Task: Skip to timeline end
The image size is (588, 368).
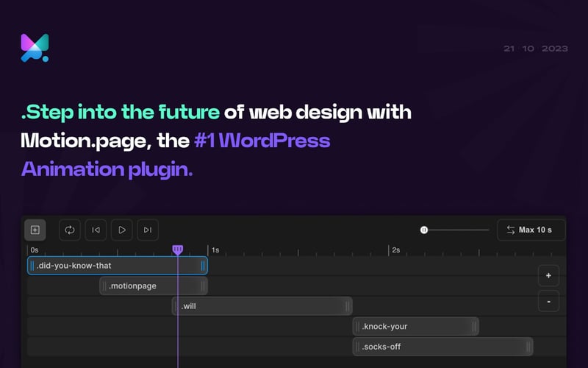Action: (148, 230)
